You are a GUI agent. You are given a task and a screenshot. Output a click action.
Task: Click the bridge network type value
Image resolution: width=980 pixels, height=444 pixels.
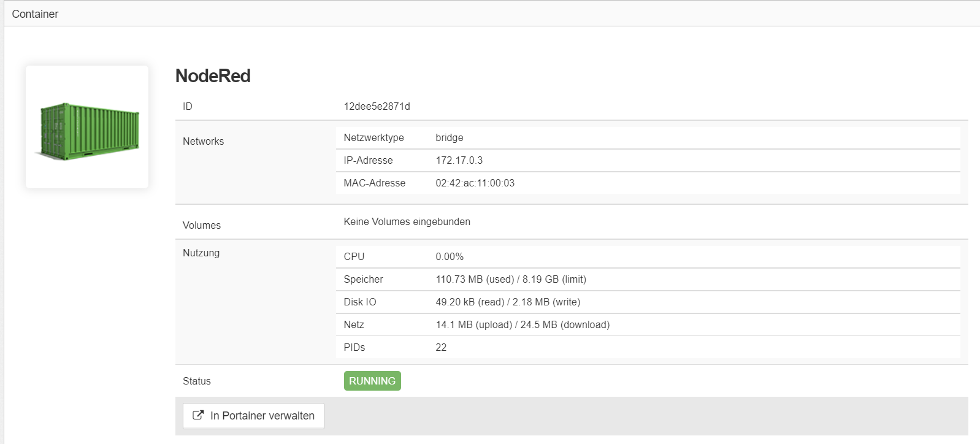pos(449,138)
